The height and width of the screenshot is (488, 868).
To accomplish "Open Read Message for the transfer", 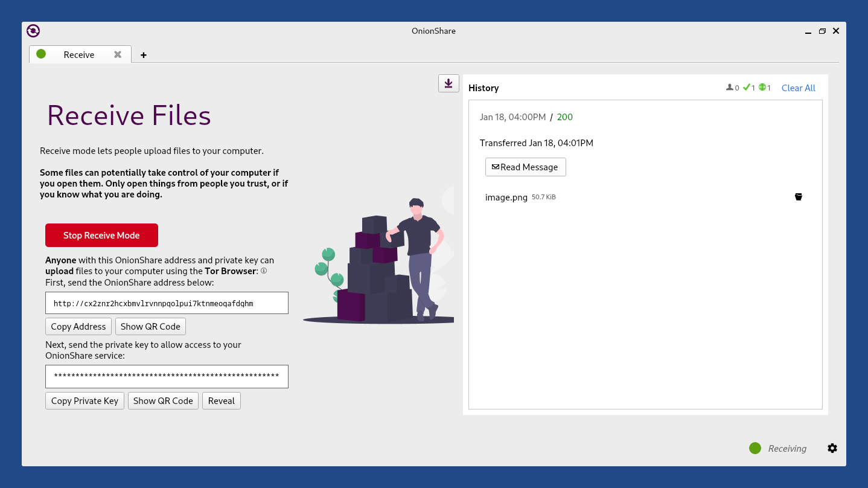I will click(x=526, y=167).
